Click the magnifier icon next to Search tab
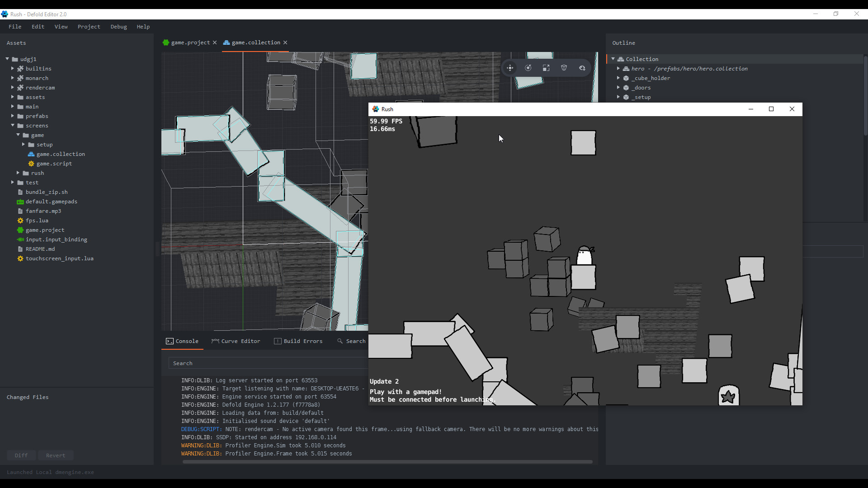Viewport: 868px width, 488px height. tap(340, 341)
